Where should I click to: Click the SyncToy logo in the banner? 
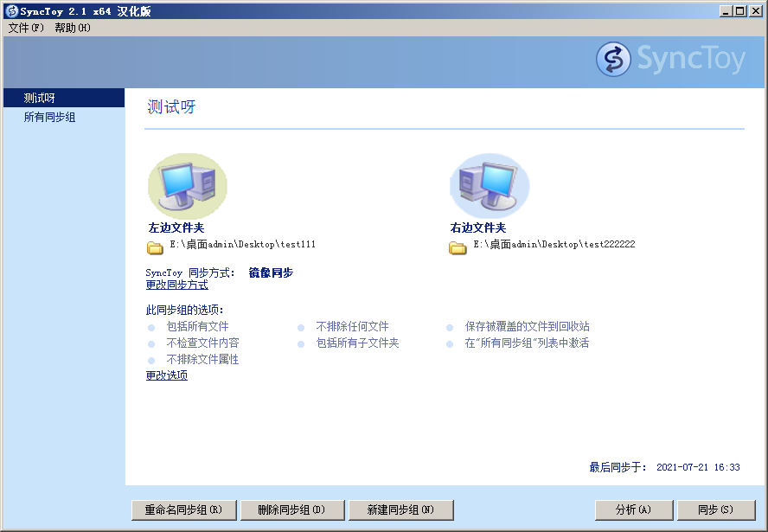click(x=670, y=60)
